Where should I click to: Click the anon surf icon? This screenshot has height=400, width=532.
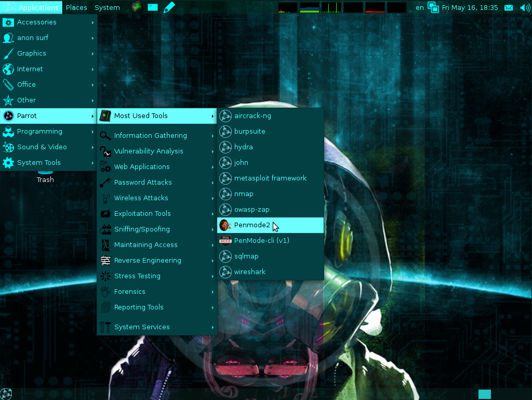coord(8,38)
